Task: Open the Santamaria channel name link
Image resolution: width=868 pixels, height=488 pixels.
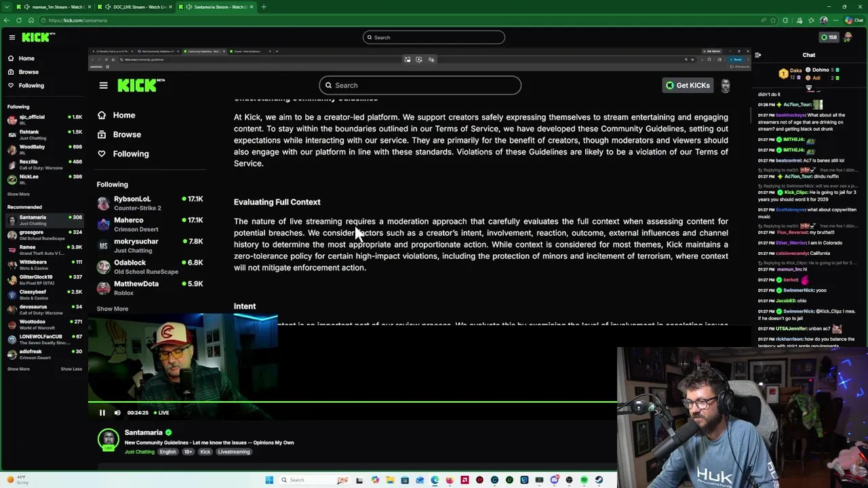Action: [143, 432]
